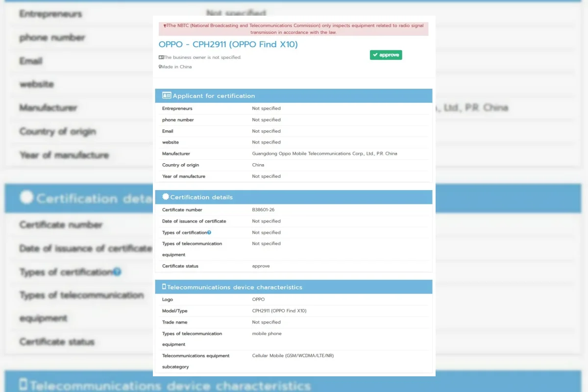588x392 pixels.
Task: Click the blurred phone icon in bottom background header
Action: (x=23, y=384)
